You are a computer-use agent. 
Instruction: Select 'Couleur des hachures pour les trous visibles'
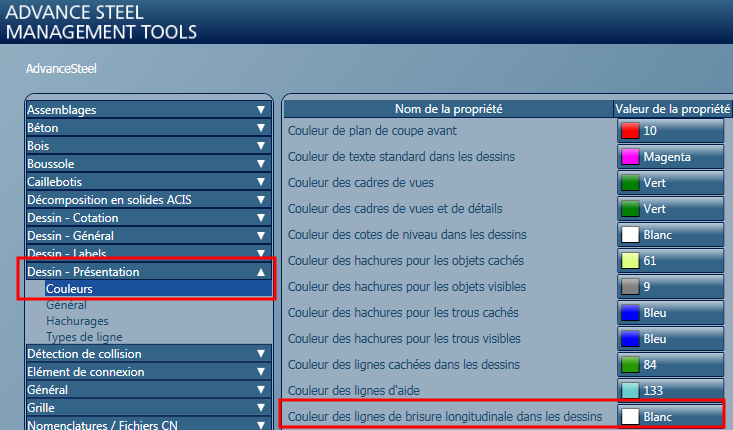tap(404, 338)
